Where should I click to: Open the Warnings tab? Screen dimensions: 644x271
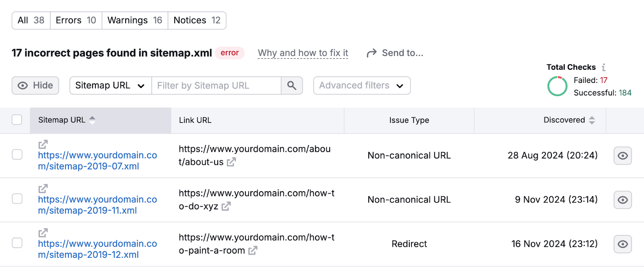(134, 20)
